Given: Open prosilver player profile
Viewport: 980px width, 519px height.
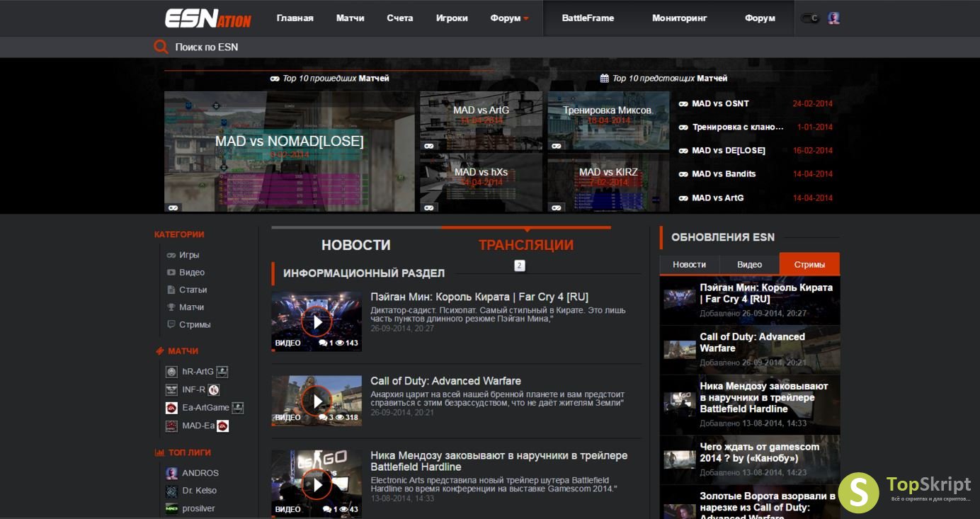Looking at the screenshot, I should [x=198, y=508].
